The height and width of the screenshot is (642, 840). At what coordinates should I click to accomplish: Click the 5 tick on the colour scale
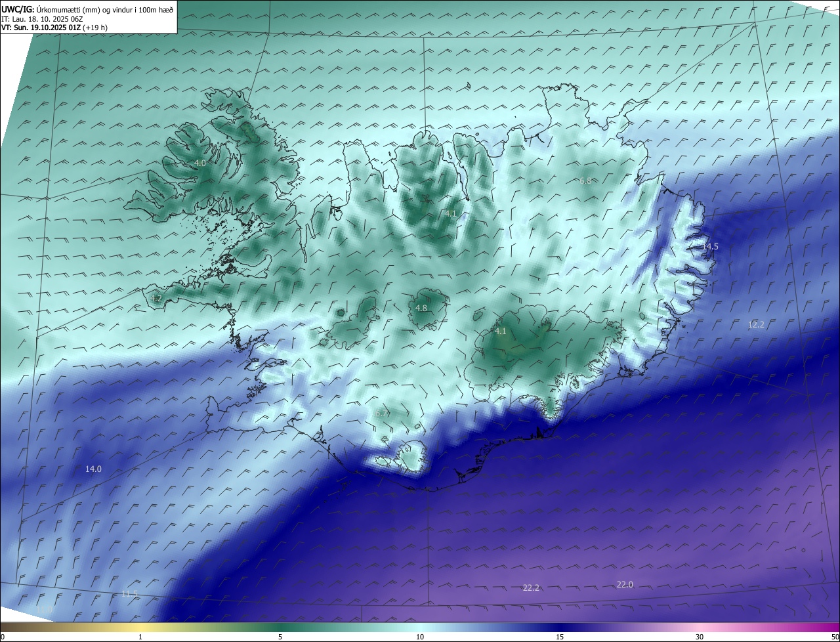point(280,637)
